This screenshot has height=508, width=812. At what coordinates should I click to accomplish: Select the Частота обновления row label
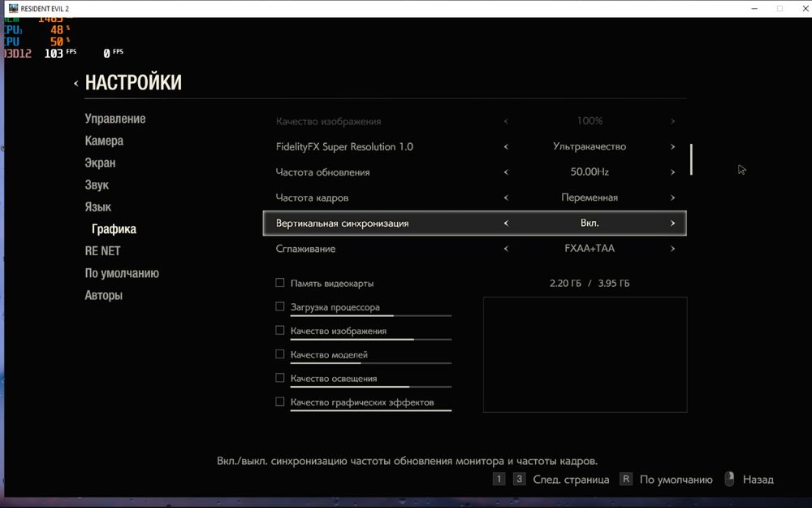322,172
